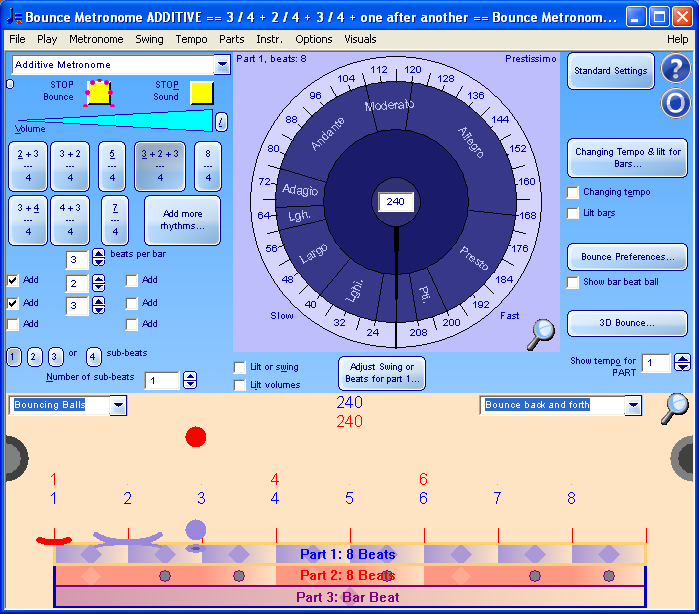Click the yellow STOP Bounce square
The height and width of the screenshot is (614, 699).
point(99,93)
